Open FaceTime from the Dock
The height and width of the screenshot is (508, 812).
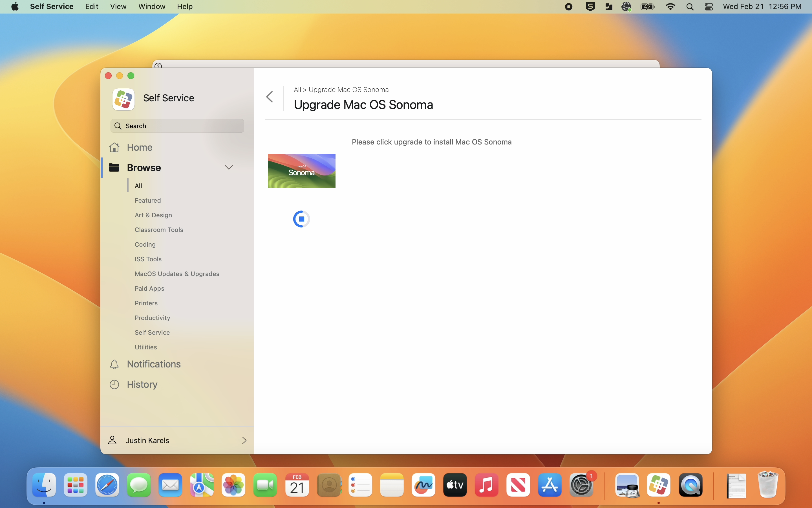pyautogui.click(x=265, y=485)
